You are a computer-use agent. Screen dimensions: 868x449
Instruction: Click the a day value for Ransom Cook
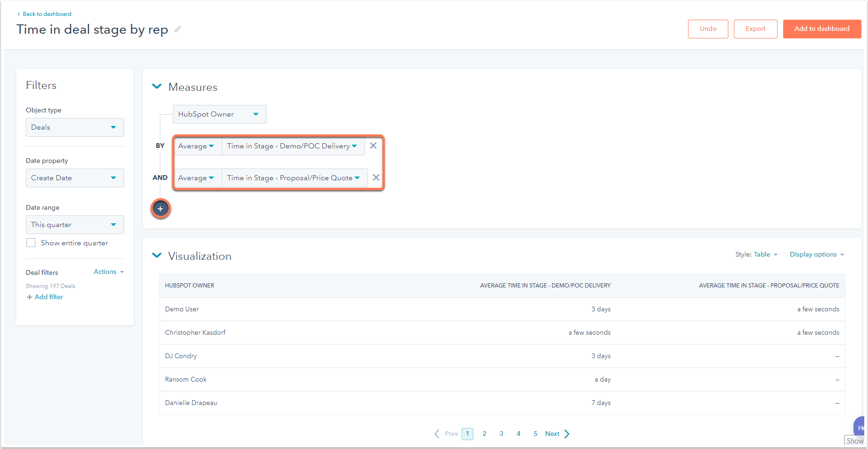pyautogui.click(x=603, y=380)
